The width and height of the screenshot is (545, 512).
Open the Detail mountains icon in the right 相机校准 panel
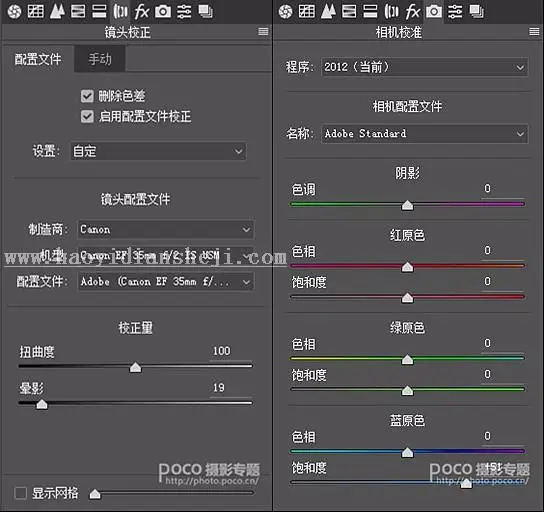point(328,11)
